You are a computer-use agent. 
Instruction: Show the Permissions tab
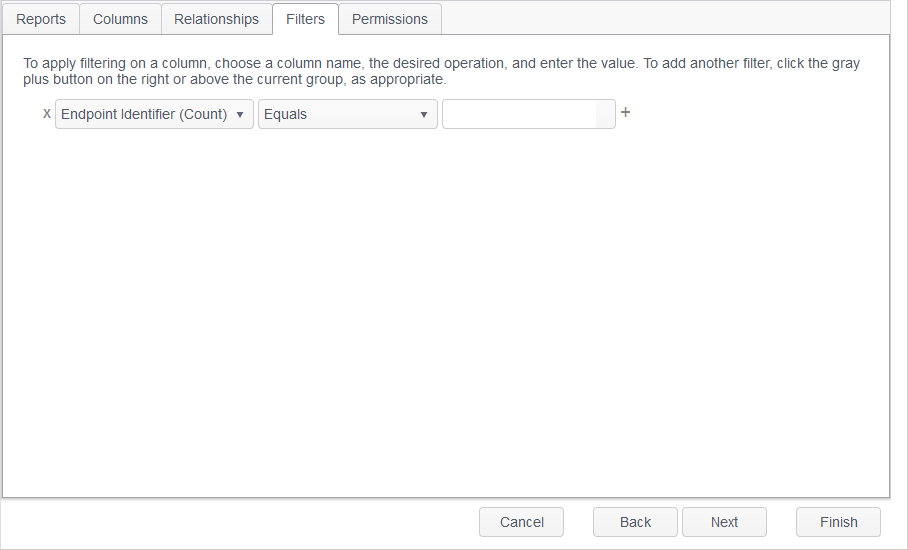[390, 19]
